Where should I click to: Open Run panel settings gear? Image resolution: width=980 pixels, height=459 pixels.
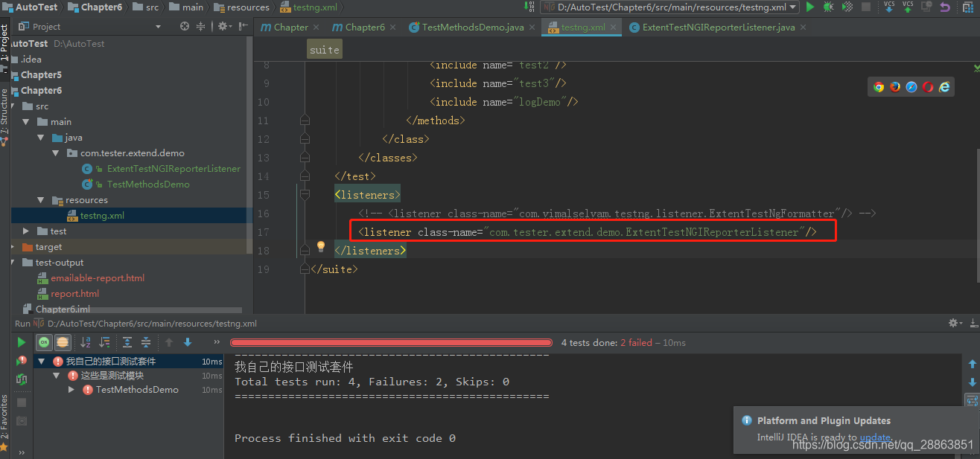955,324
